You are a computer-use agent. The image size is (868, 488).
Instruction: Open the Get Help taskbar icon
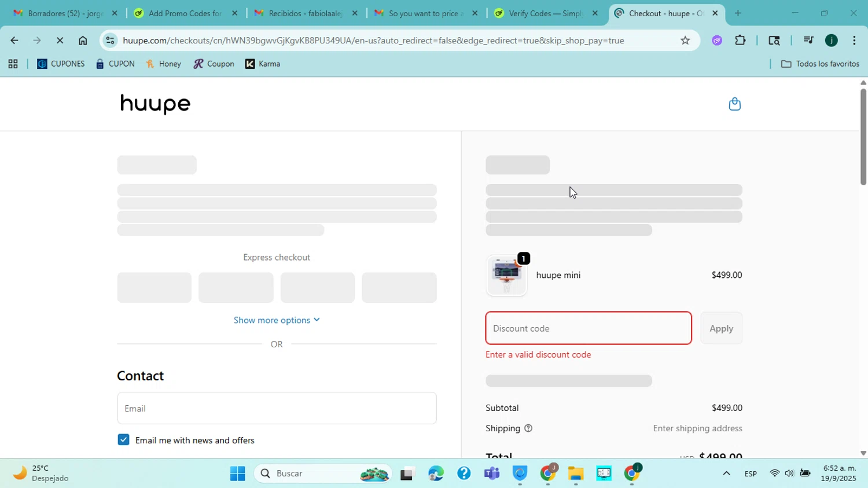point(464,474)
